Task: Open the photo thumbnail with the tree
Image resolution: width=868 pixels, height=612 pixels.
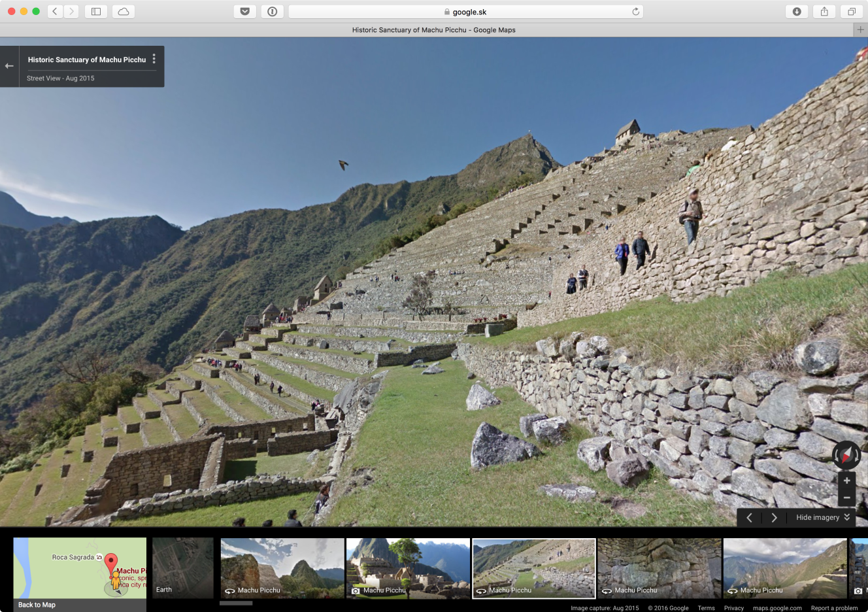Action: [x=408, y=568]
